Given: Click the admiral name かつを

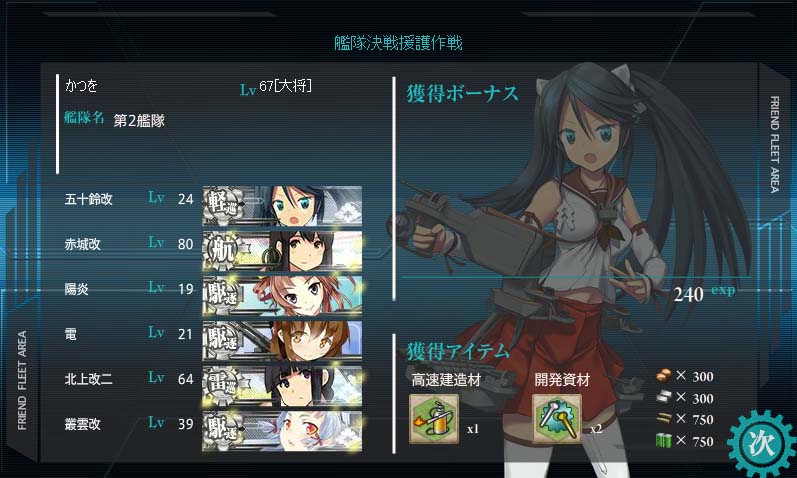Looking at the screenshot, I should point(81,85).
